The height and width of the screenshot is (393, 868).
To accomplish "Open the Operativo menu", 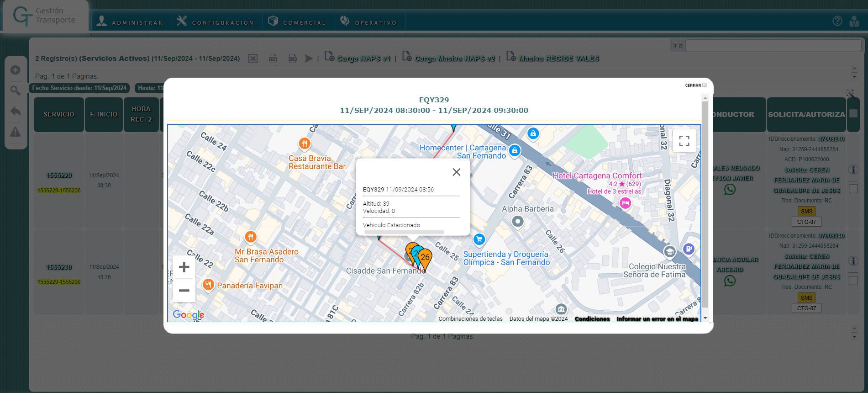I will tap(369, 22).
